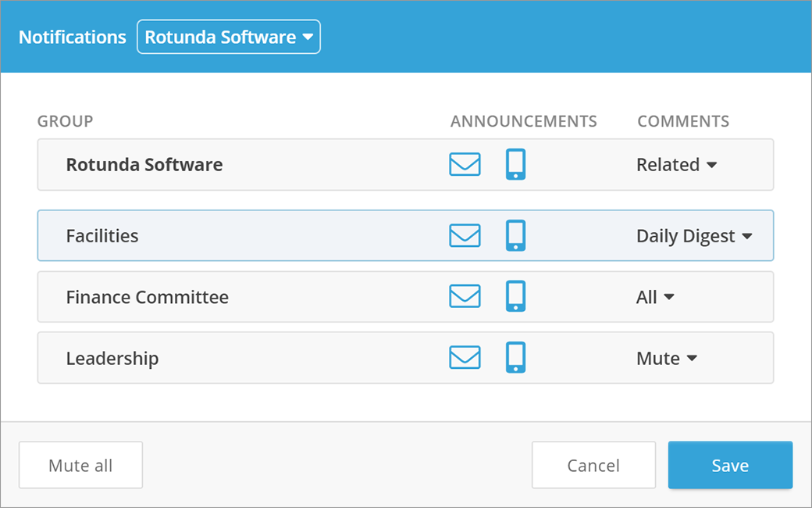This screenshot has width=812, height=508.
Task: Select the Leadership group name
Action: click(112, 358)
